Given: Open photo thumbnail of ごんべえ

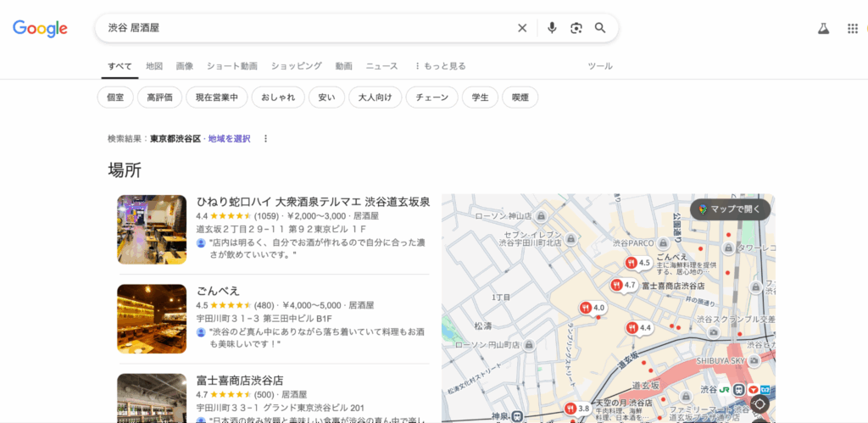Looking at the screenshot, I should (x=152, y=319).
